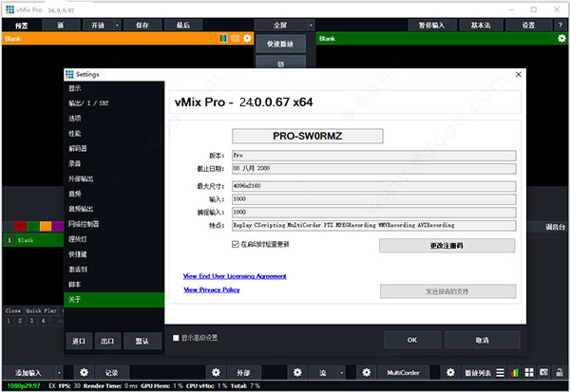
Task: Select 选项 settings category
Action: point(114,119)
